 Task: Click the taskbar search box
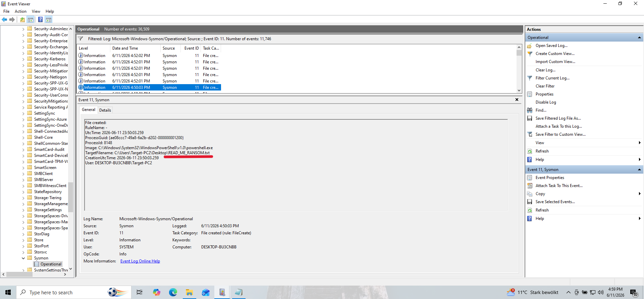(74, 292)
